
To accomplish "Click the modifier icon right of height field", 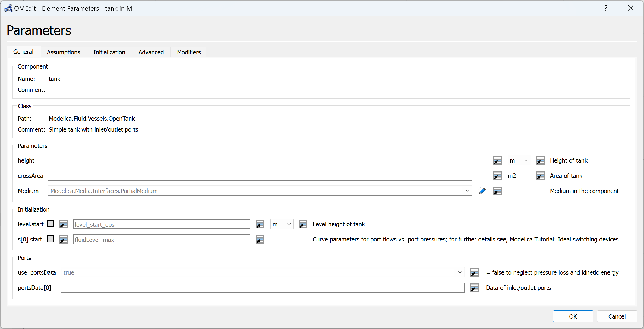I will [x=497, y=160].
